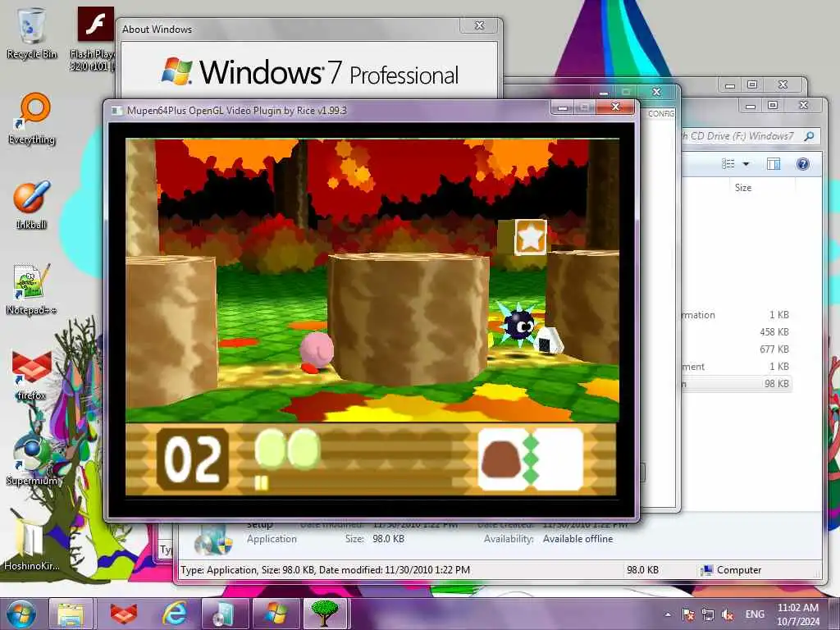The height and width of the screenshot is (630, 840).
Task: Click the setup disc icon in details pane
Action: tap(212, 540)
